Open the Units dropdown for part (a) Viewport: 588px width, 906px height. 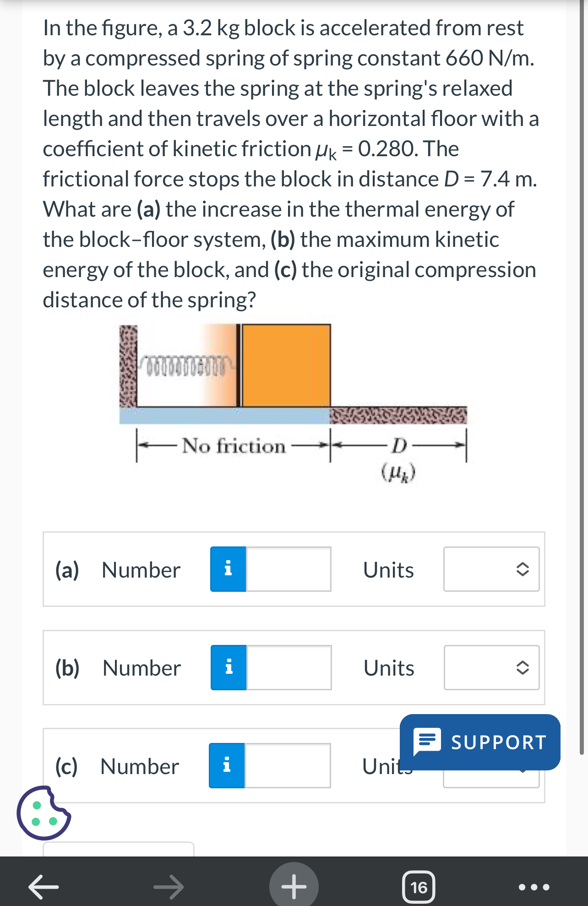[491, 569]
